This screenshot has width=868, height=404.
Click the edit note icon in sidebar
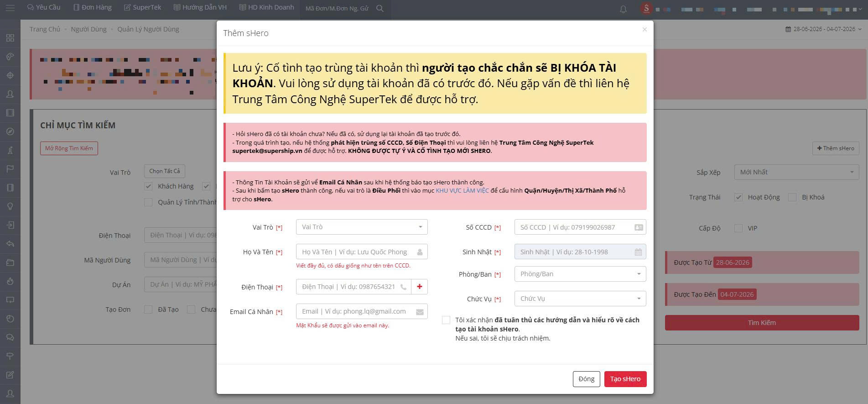click(x=10, y=375)
